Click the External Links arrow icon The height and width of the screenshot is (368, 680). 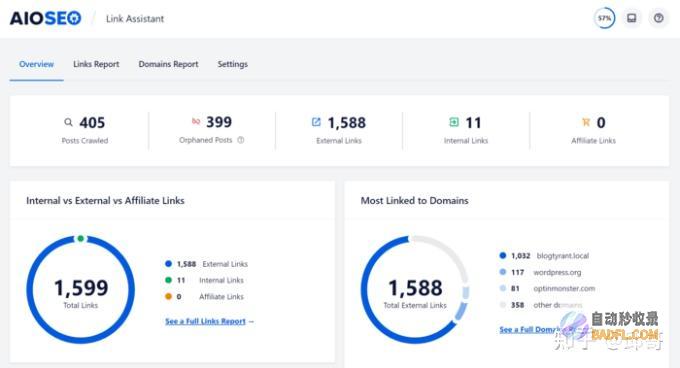316,122
